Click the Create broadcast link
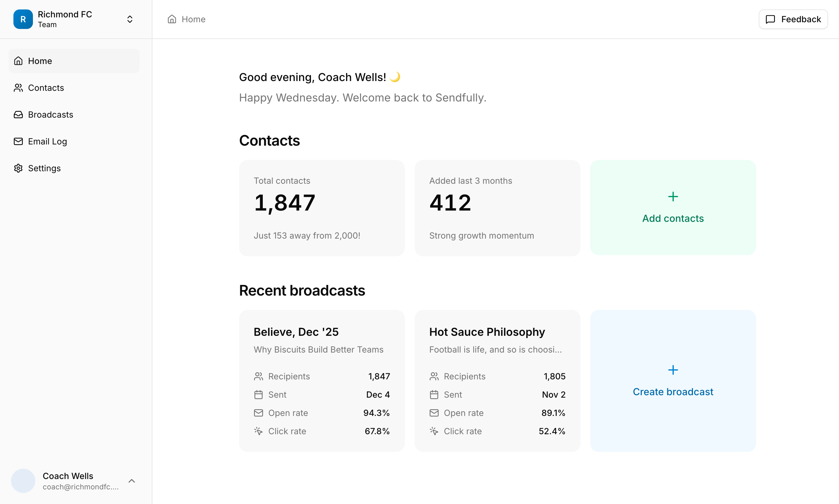The height and width of the screenshot is (504, 839). [673, 391]
